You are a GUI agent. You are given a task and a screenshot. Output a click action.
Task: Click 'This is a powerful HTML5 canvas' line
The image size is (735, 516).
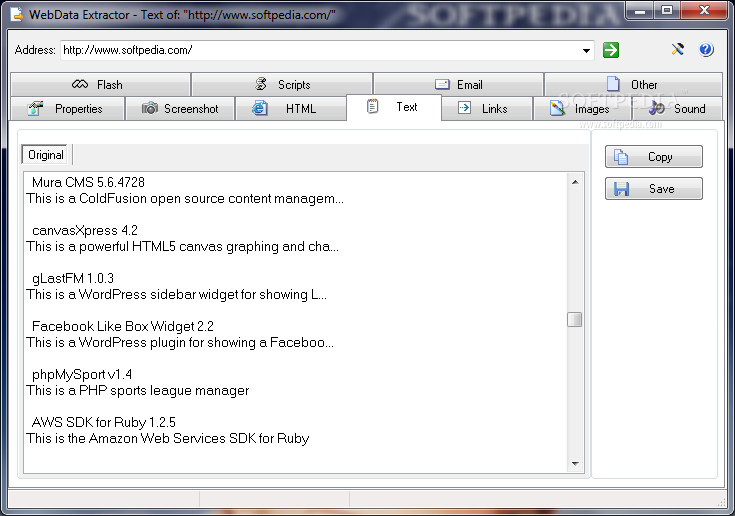click(182, 247)
